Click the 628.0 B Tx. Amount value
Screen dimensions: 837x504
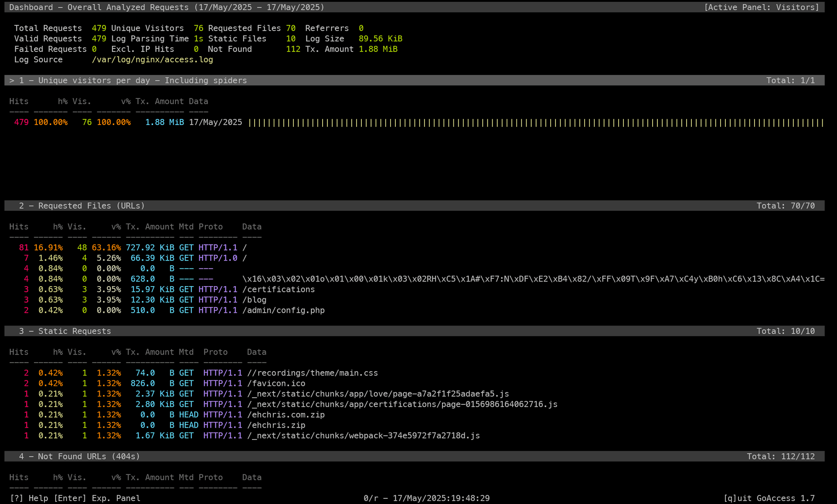[x=152, y=279]
